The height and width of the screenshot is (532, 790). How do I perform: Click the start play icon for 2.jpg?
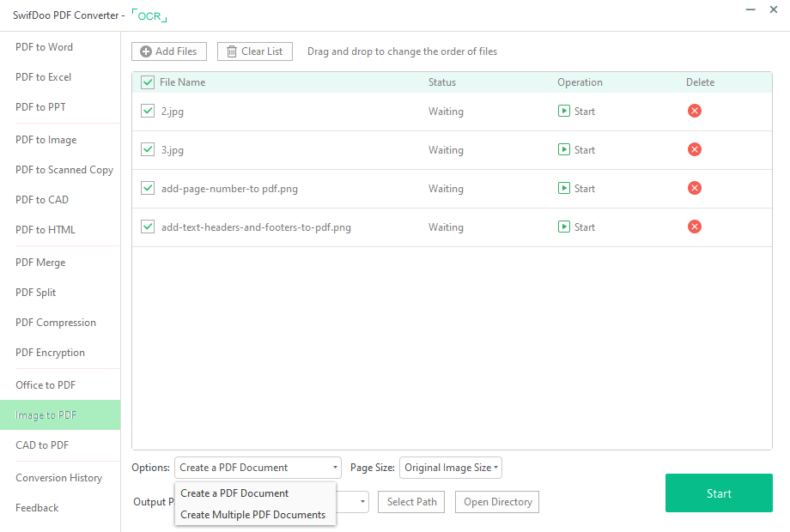pyautogui.click(x=564, y=111)
